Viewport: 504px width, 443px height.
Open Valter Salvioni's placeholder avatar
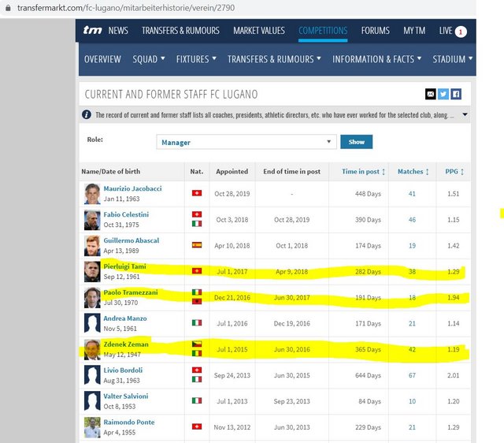[92, 401]
